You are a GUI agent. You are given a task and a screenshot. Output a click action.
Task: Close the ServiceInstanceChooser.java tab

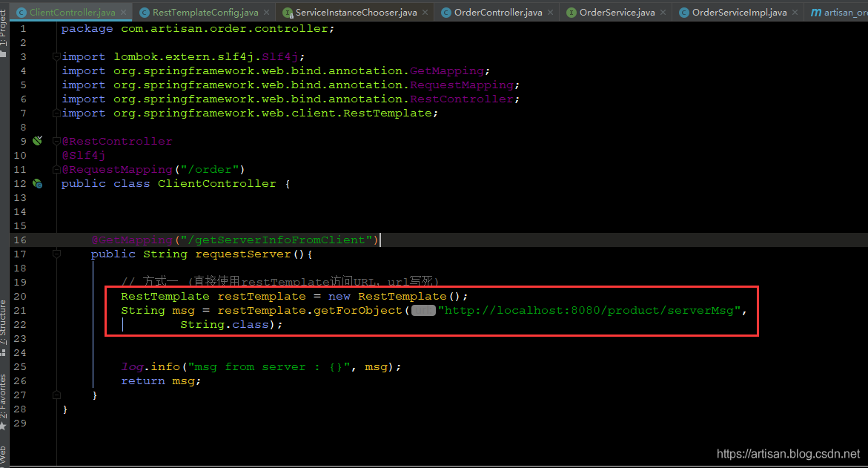click(424, 13)
